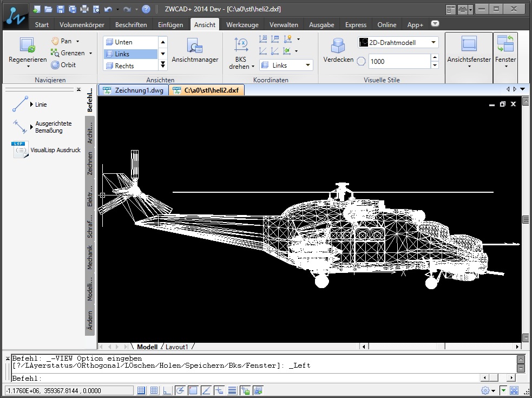Click the New drawing icon in quick access toolbar
Viewport: 532px width, 398px height.
36,9
